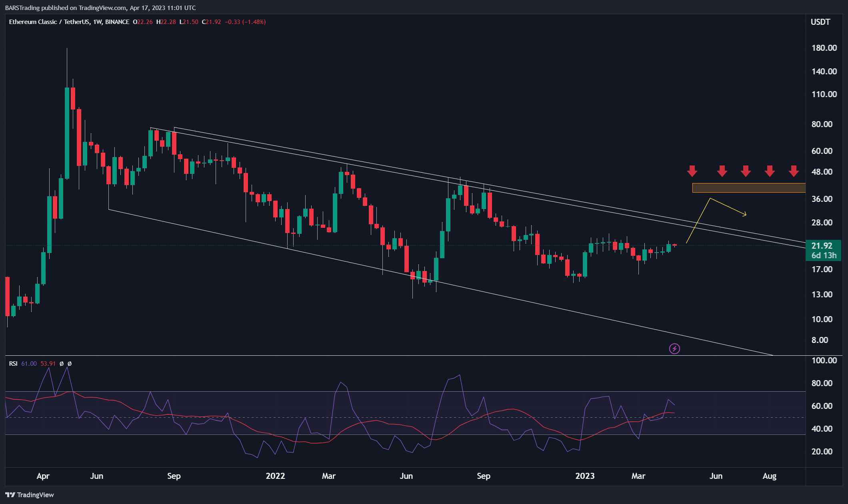The image size is (848, 504).
Task: Click the RSI moving average value 53.91
Action: [48, 364]
